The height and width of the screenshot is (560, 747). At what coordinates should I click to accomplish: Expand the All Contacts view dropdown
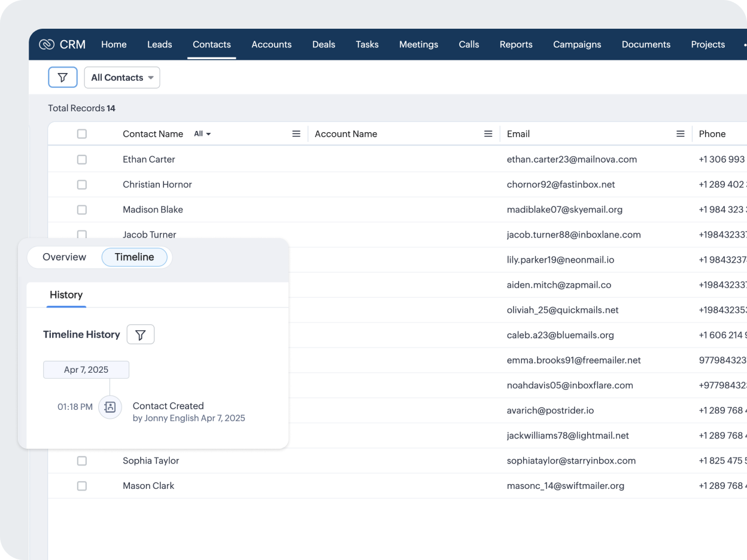pos(122,77)
